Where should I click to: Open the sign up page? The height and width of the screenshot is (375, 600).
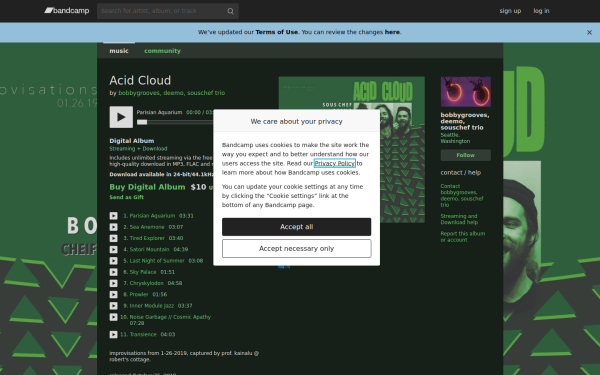(510, 11)
